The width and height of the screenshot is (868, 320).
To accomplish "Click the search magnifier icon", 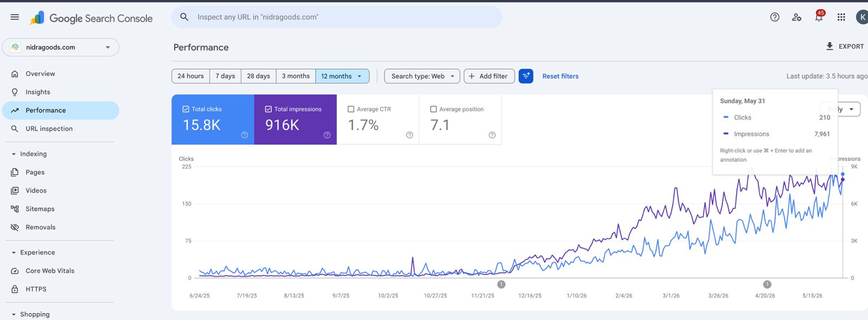I will (184, 17).
